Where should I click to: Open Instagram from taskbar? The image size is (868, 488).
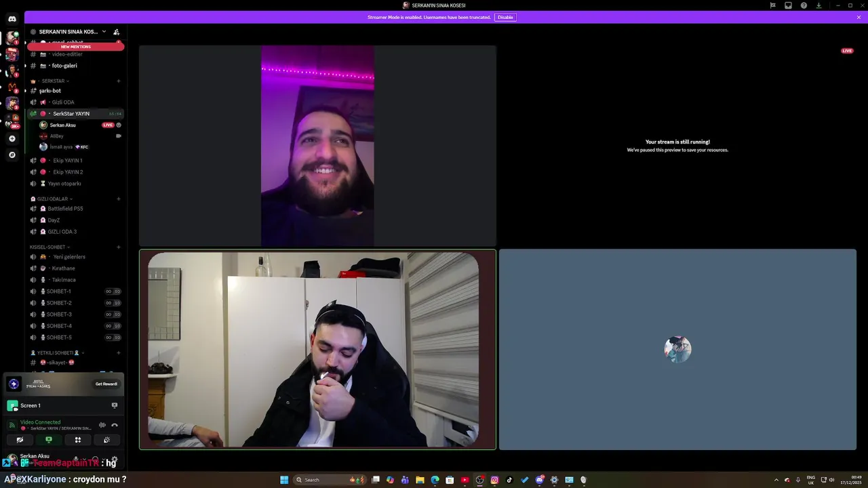[x=494, y=480]
